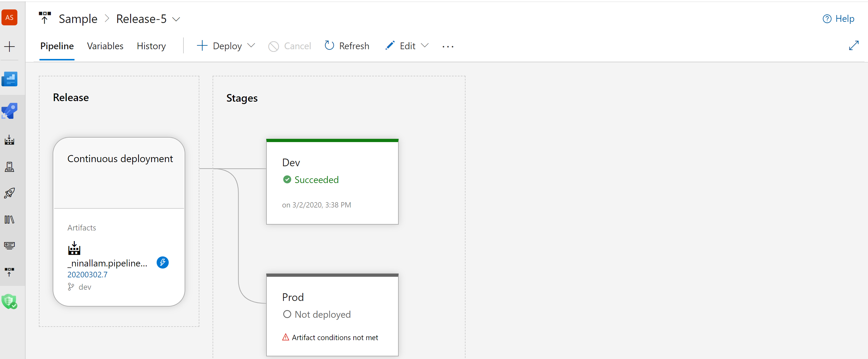Screen dimensions: 868x359
Task: Click the expand to fullscreen icon
Action: click(x=854, y=46)
